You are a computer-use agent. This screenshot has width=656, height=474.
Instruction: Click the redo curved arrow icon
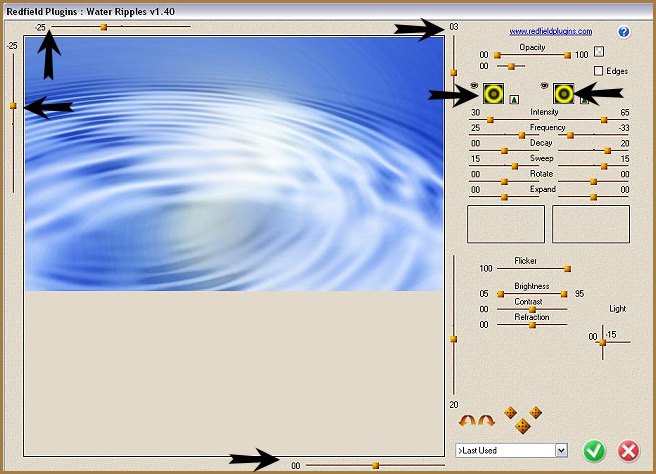pyautogui.click(x=485, y=422)
